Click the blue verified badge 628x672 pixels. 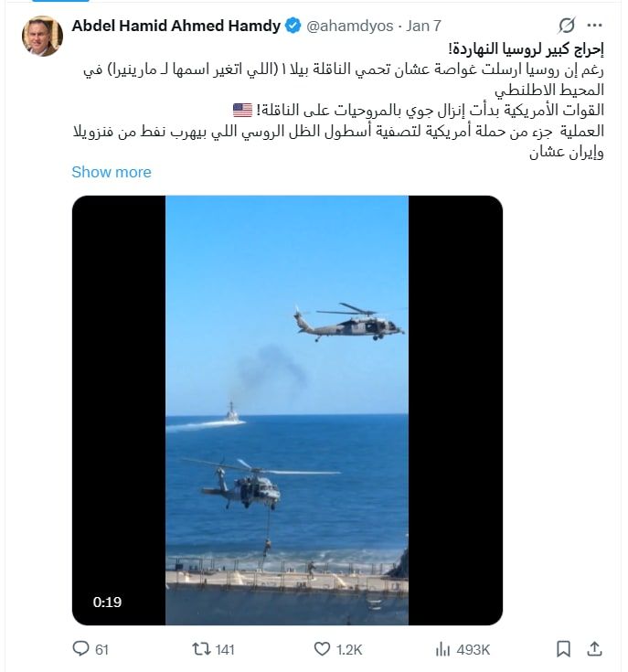(293, 26)
